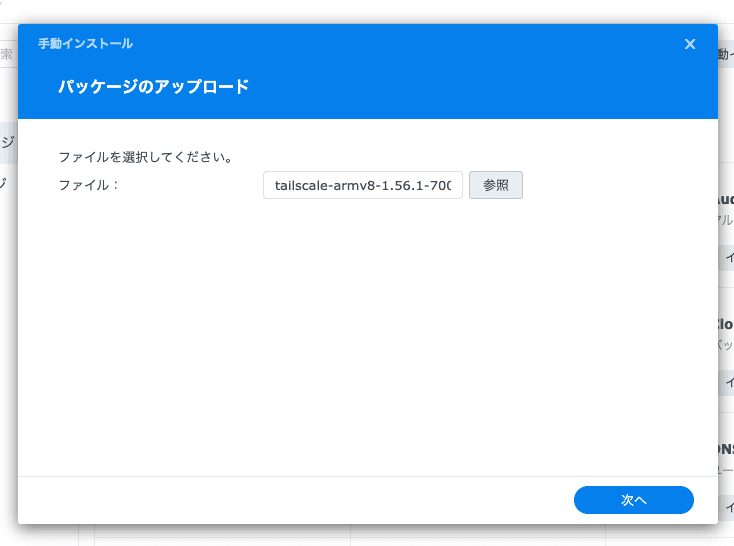Screen dimensions: 734x546
Task: Click the ファイル： label
Action: coord(88,185)
